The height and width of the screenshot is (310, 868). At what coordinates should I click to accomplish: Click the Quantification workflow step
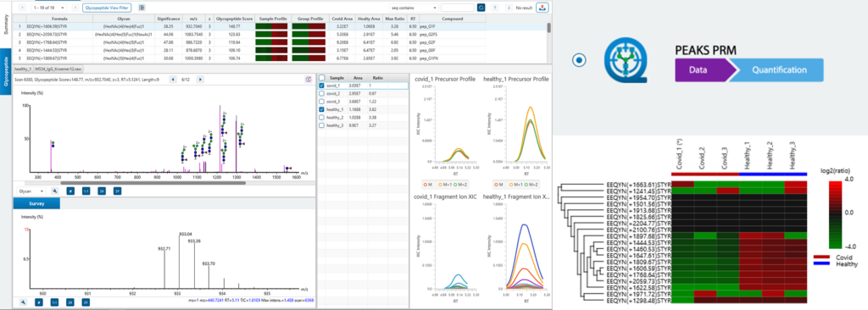778,70
